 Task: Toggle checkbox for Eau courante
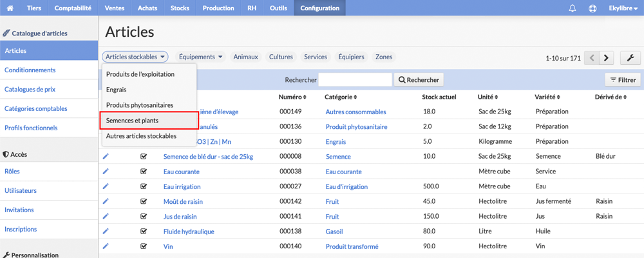[x=144, y=171]
